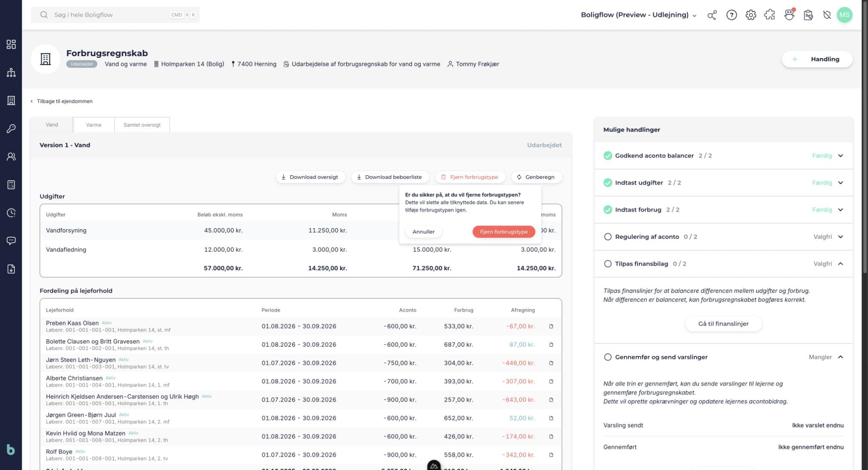Expand Godkend aconto balancer section chevron
868x470 pixels.
tap(840, 156)
